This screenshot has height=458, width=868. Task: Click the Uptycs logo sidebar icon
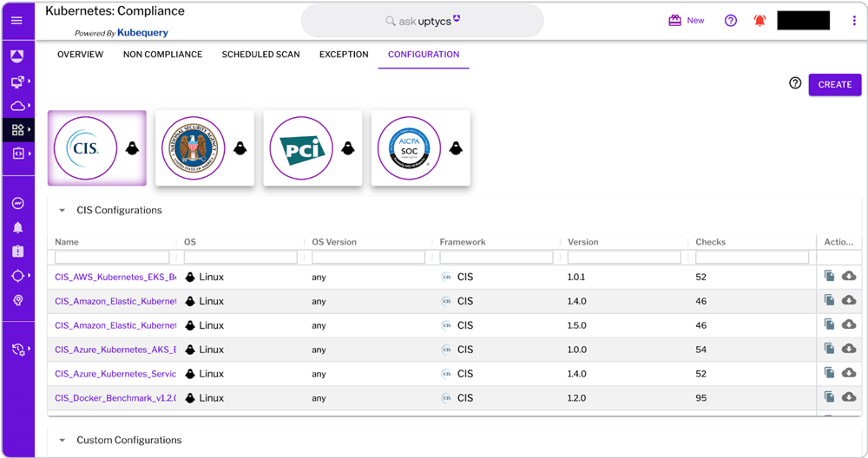[x=17, y=56]
